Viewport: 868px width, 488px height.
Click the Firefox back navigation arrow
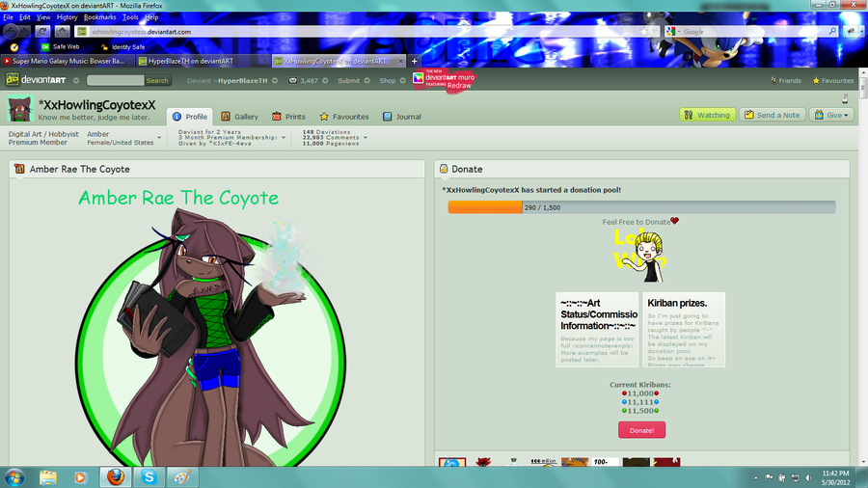[x=11, y=32]
